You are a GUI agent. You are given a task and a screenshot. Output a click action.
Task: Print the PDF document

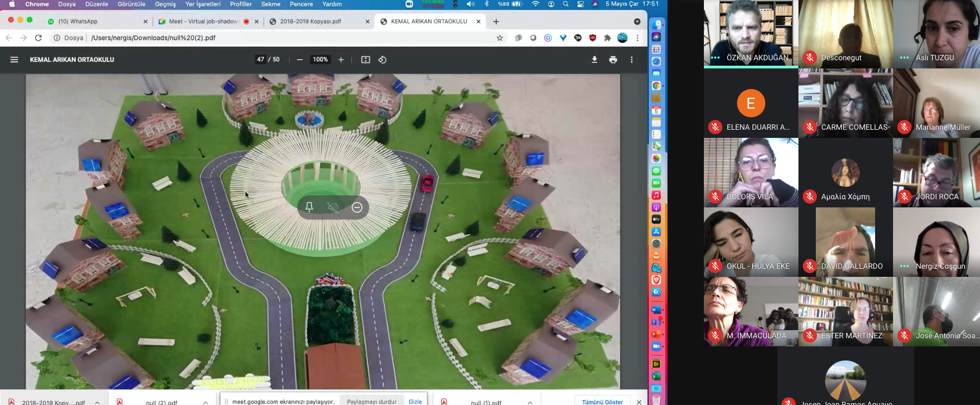(x=613, y=60)
